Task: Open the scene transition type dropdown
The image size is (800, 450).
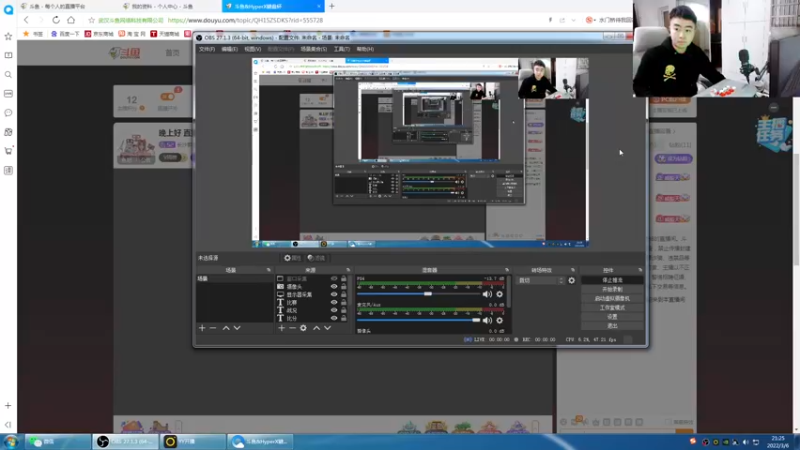Action: pyautogui.click(x=541, y=281)
